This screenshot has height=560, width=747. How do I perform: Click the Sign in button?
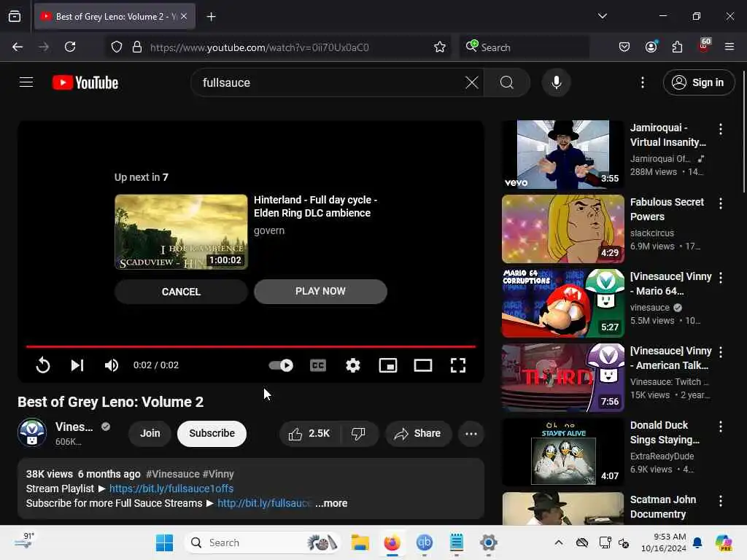(x=699, y=82)
